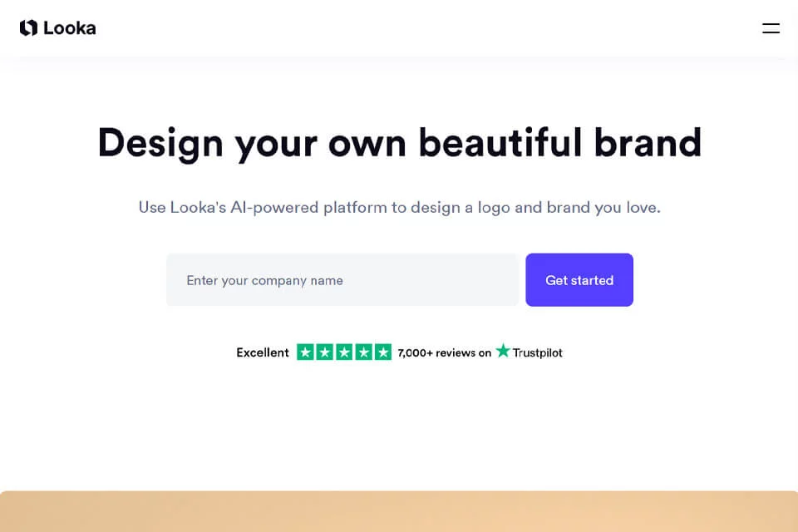Click the Get started button
Viewport: 798px width, 532px height.
(579, 280)
